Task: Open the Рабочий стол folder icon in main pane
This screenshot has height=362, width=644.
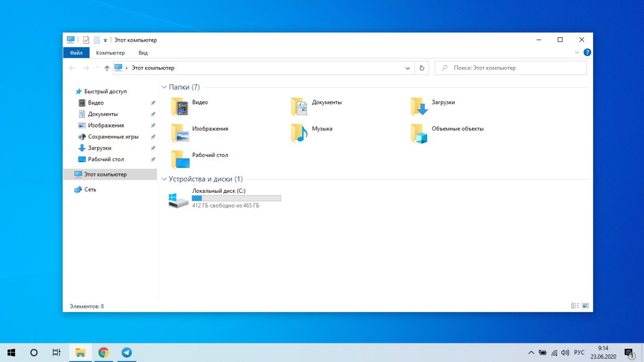Action: coord(179,159)
